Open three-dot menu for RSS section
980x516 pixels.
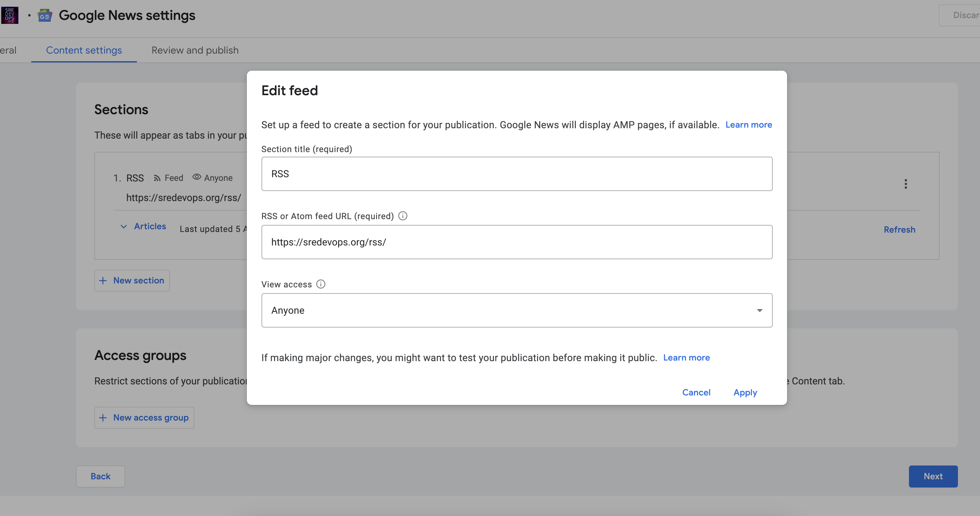(x=906, y=184)
